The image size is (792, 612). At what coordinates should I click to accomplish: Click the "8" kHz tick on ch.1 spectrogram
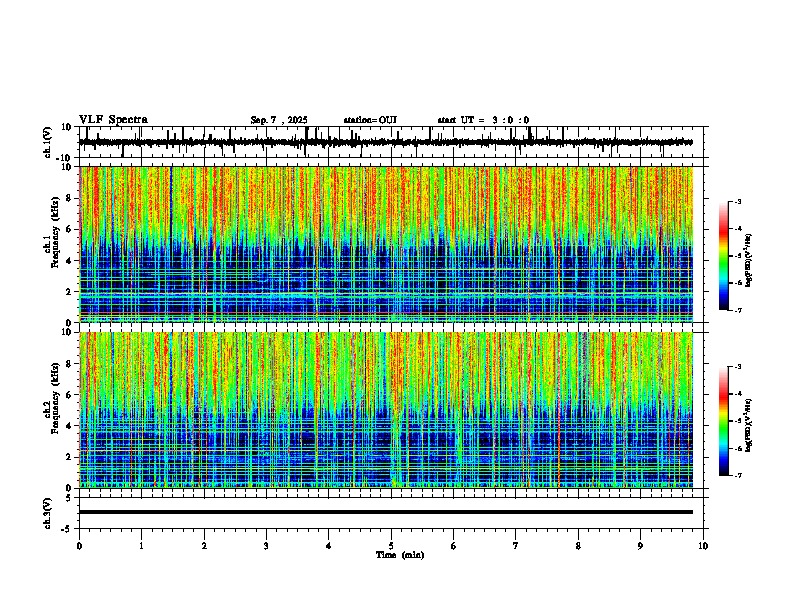[69, 198]
